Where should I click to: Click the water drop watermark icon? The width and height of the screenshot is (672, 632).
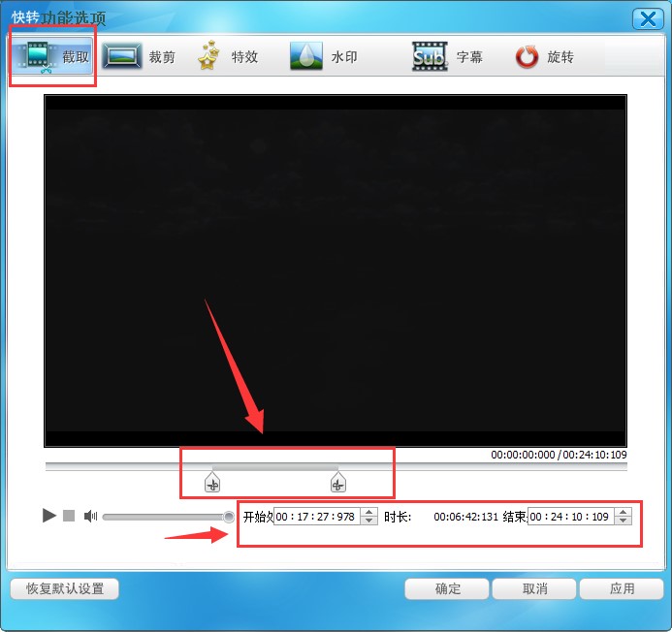pyautogui.click(x=306, y=56)
